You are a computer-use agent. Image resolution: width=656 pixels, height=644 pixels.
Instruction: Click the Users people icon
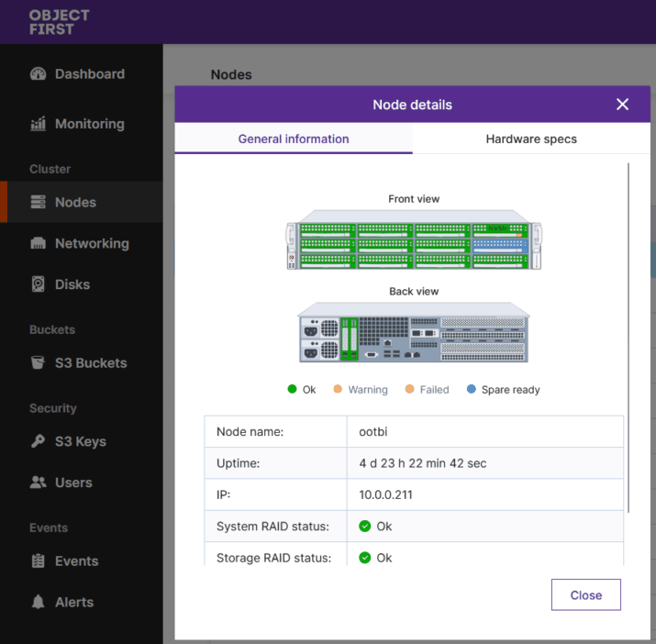(x=38, y=482)
